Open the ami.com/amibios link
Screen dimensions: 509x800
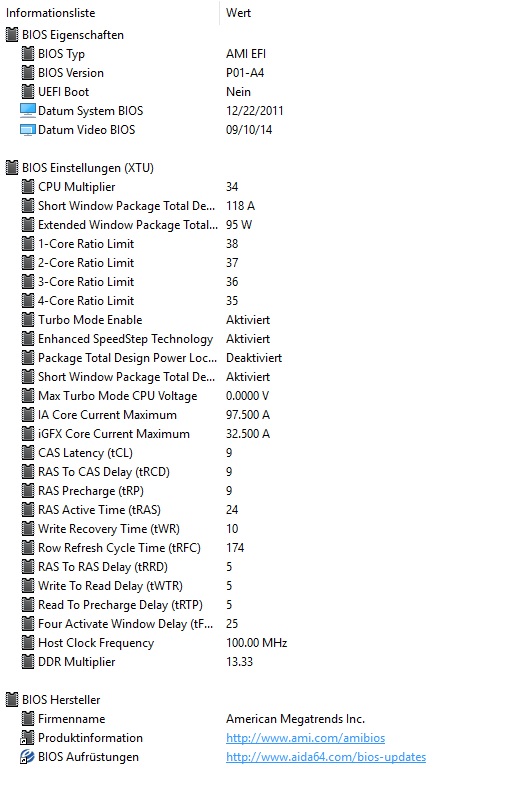tap(306, 737)
